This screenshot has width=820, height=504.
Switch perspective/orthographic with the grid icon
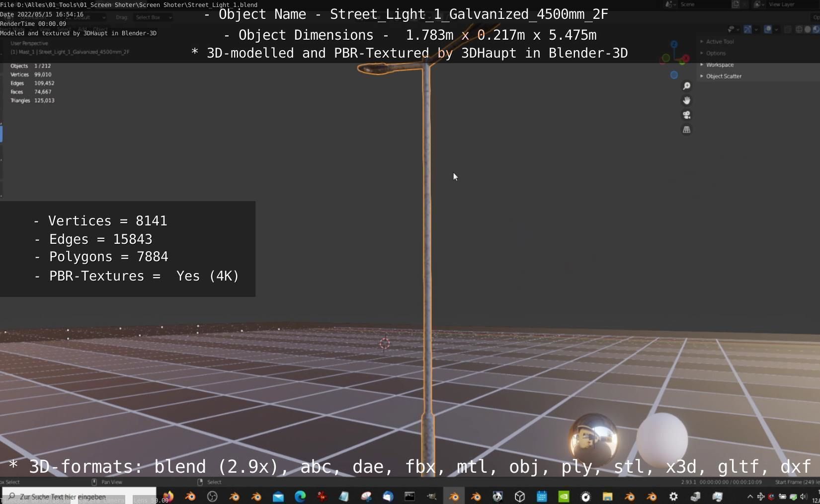click(x=686, y=130)
